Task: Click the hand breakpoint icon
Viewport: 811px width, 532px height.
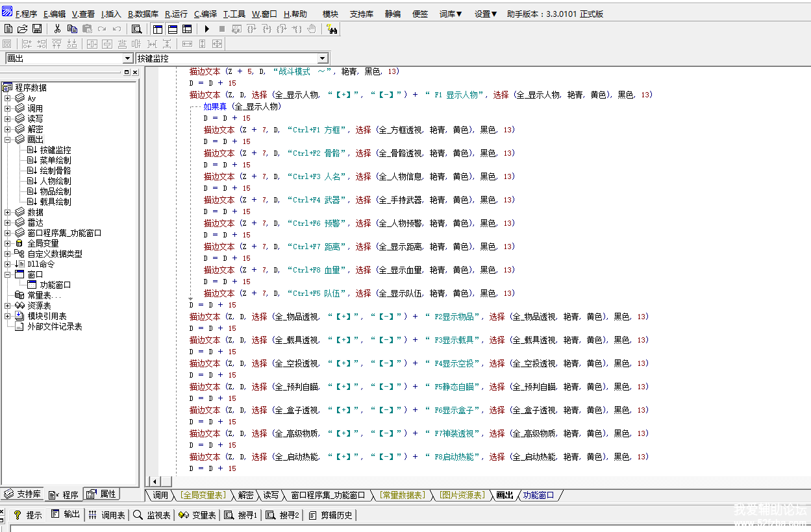Action: 311,29
